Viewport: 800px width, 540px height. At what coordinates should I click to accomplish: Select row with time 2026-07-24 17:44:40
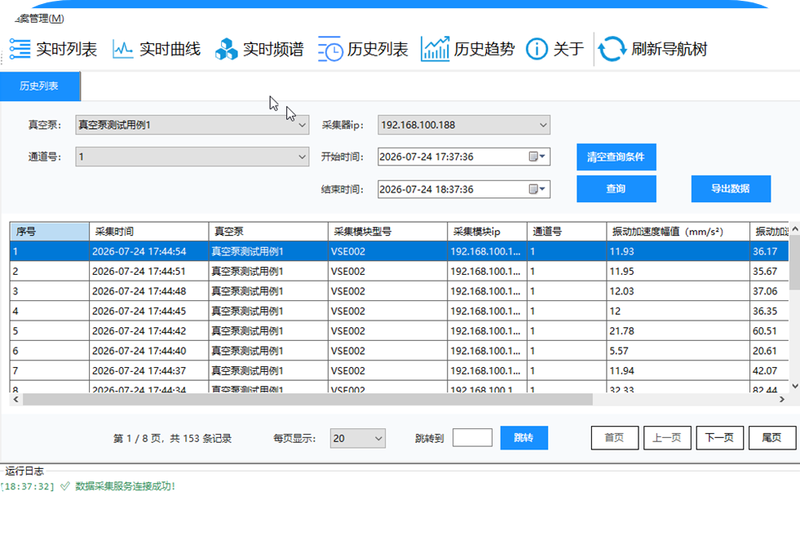click(399, 351)
